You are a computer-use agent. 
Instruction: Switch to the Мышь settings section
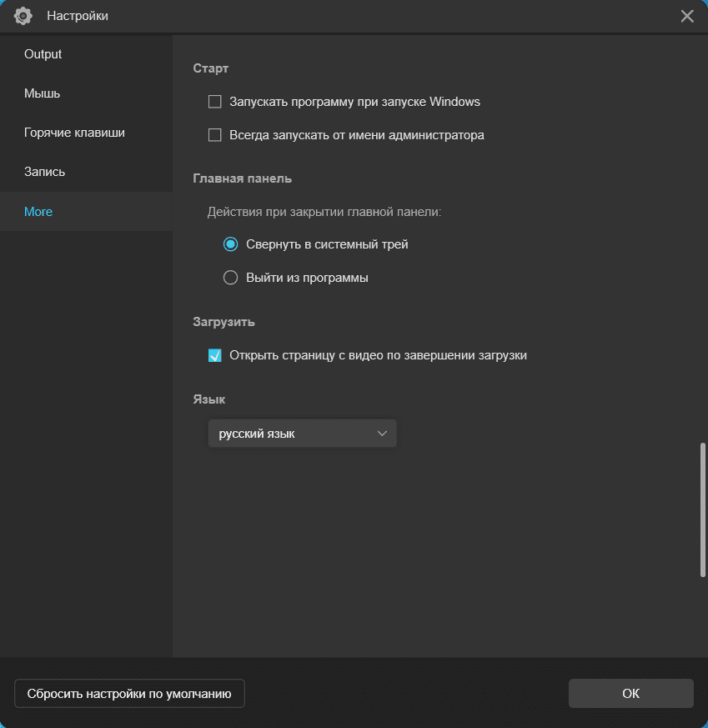coord(87,93)
